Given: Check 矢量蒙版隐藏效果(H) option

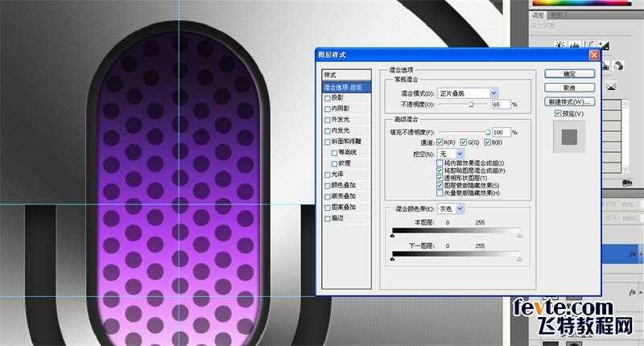Looking at the screenshot, I should click(x=440, y=193).
